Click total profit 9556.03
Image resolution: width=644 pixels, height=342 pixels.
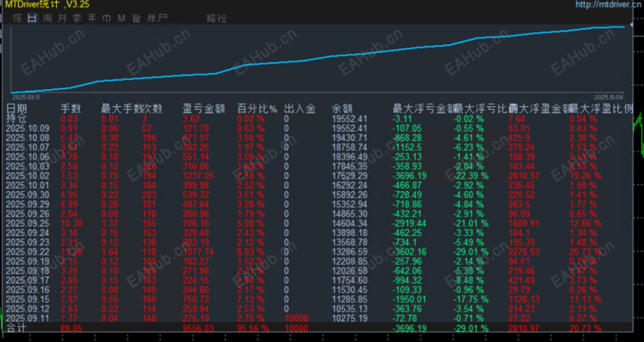[199, 328]
